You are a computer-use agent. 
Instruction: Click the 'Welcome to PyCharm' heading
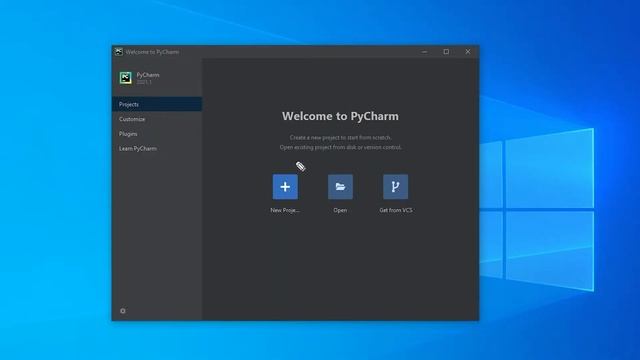pos(340,116)
